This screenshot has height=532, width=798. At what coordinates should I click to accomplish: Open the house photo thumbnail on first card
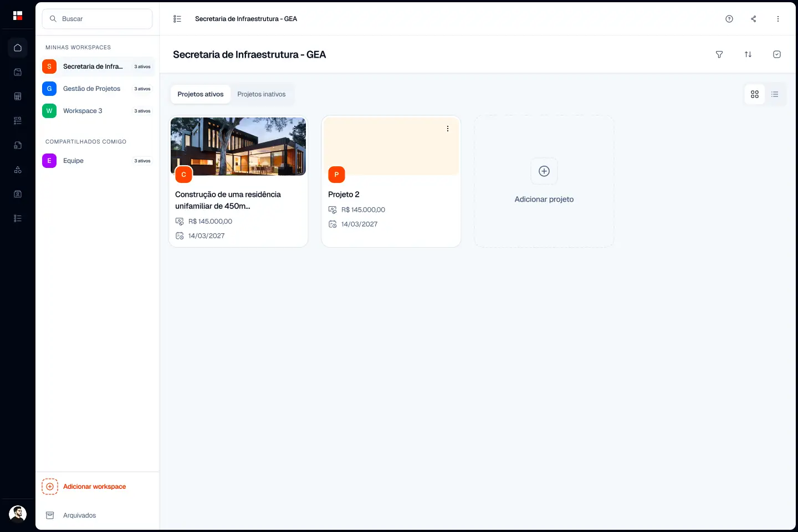[x=238, y=146]
